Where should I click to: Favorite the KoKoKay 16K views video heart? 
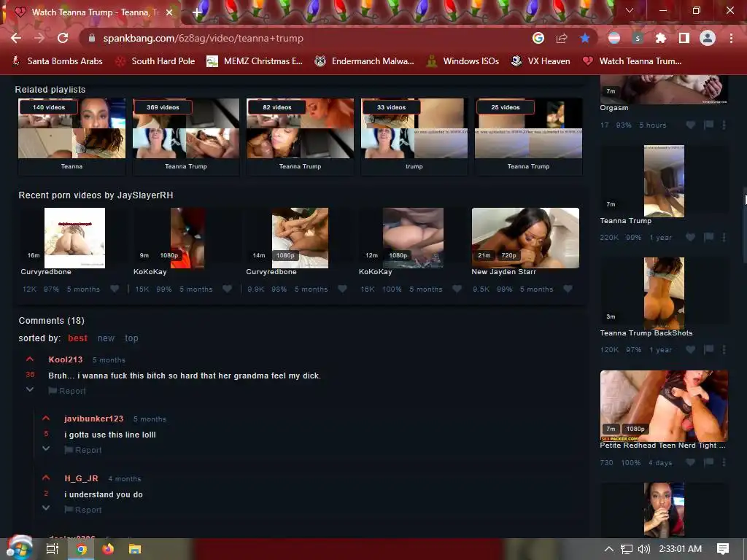pyautogui.click(x=457, y=289)
